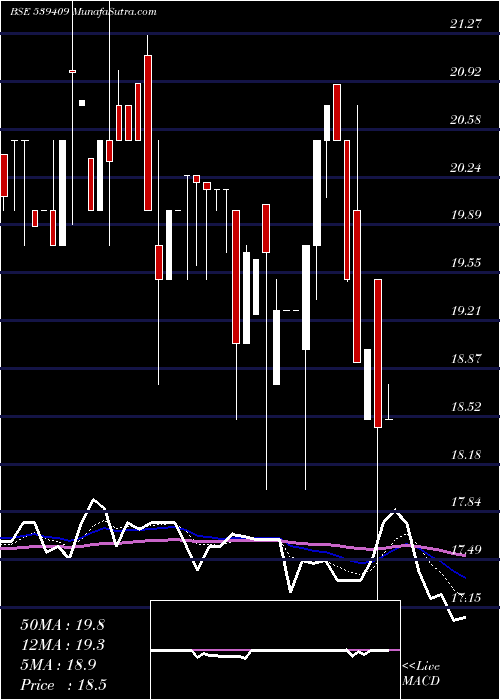Select the 19.89 price axis value
Viewport: 500px width, 700px height.
(466, 215)
